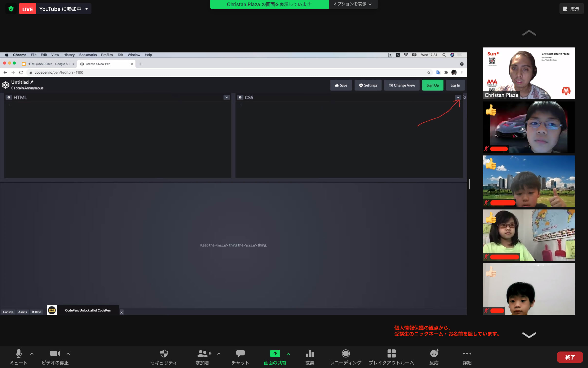Stop video using the camera button
588x368 pixels.
pos(55,354)
